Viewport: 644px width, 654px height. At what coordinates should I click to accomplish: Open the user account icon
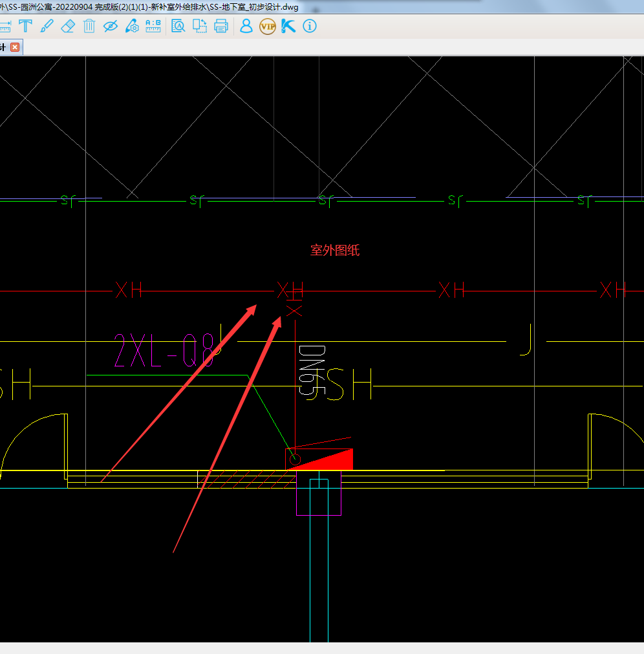246,26
